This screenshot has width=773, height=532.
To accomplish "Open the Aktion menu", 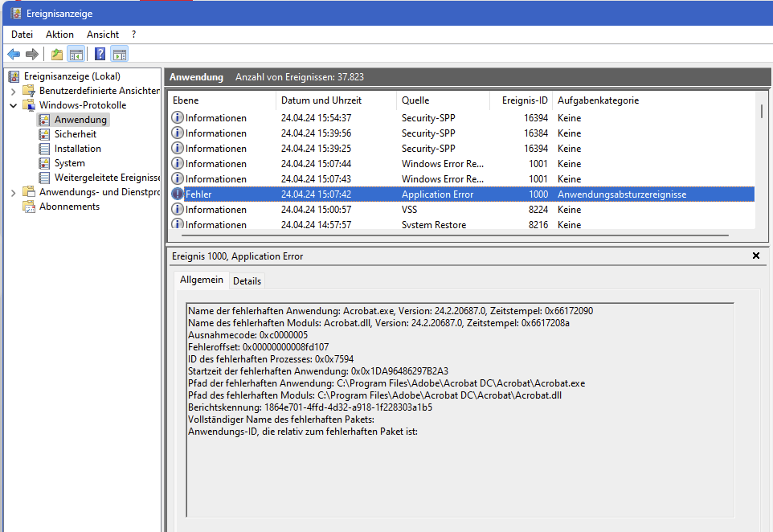I will coord(59,35).
